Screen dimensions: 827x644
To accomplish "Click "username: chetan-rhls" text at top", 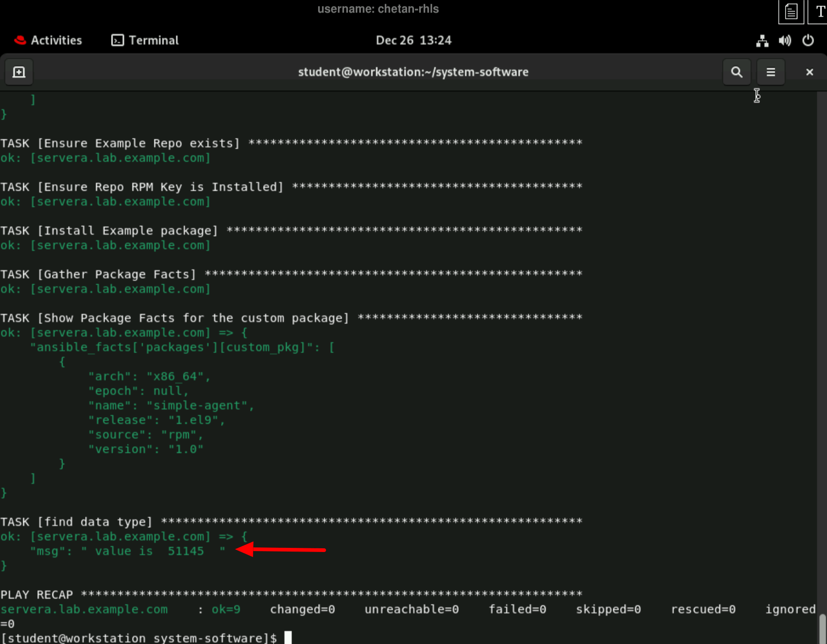I will pyautogui.click(x=378, y=9).
